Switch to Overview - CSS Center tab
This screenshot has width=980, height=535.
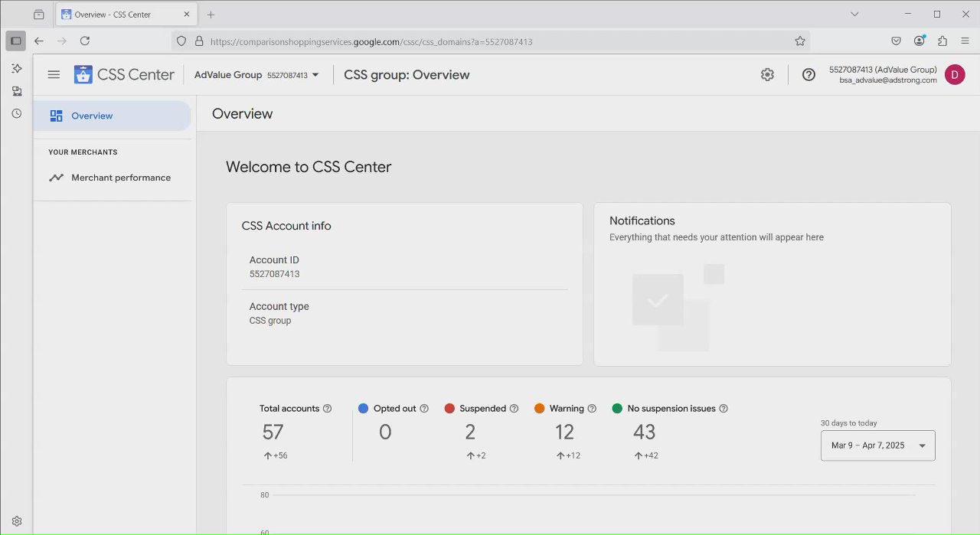(x=126, y=15)
